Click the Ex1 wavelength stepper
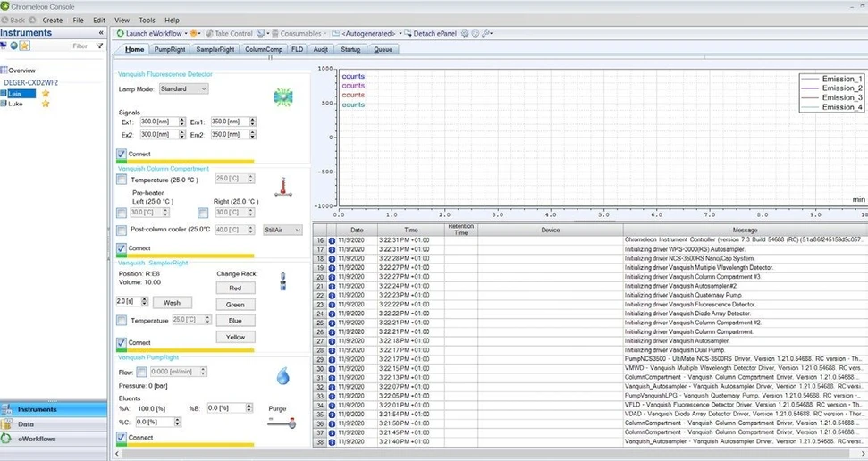This screenshot has width=868, height=461. 181,122
